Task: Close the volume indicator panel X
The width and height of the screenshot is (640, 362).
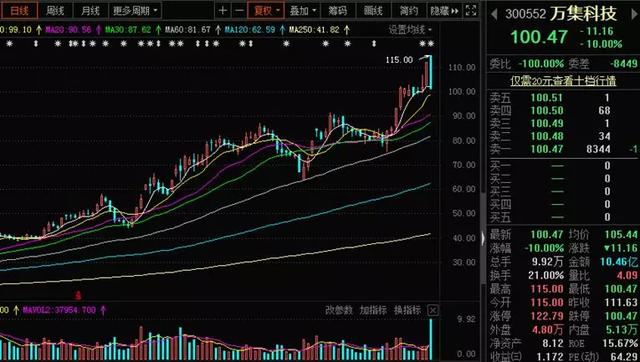Action: 433,311
